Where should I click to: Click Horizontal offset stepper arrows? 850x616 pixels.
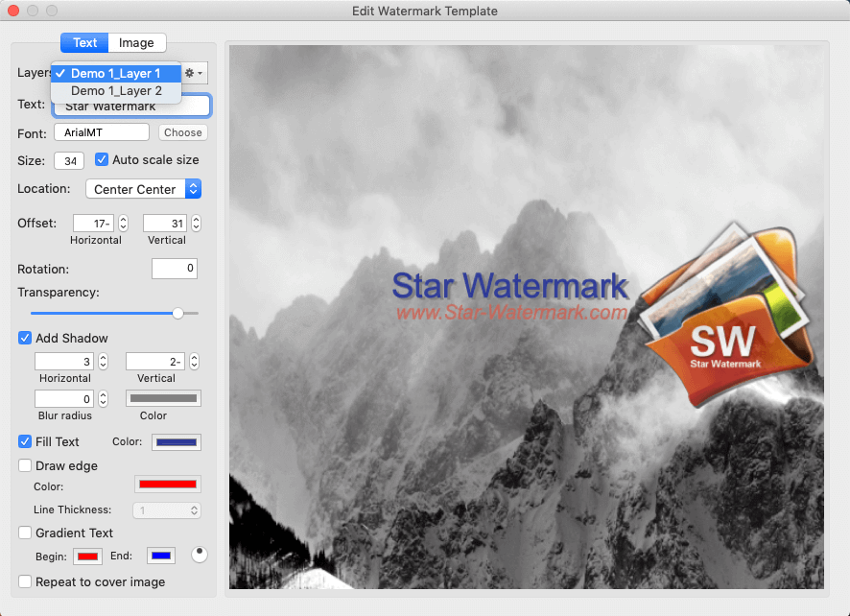tap(123, 224)
